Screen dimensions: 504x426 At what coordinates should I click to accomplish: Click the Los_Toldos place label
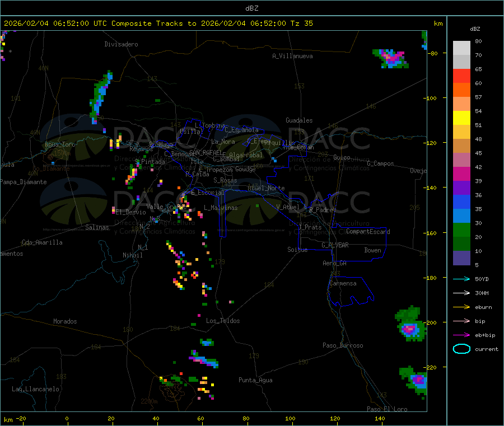point(223,321)
